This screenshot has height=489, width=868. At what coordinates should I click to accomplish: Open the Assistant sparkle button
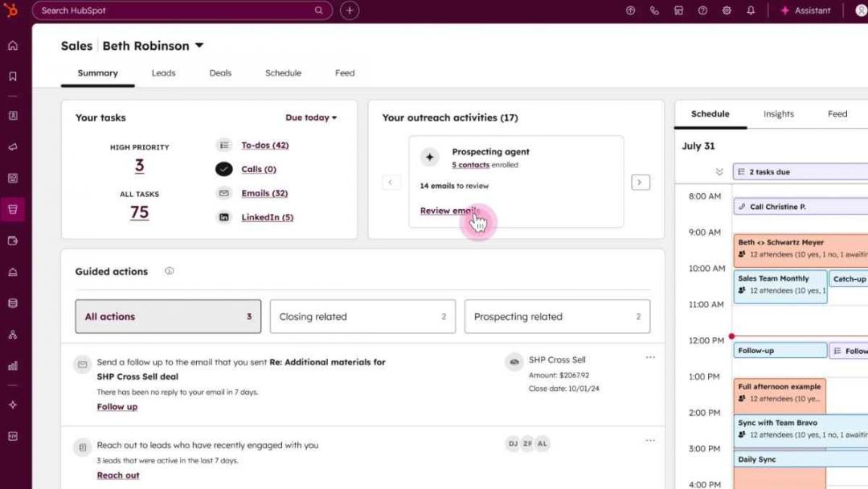point(805,10)
